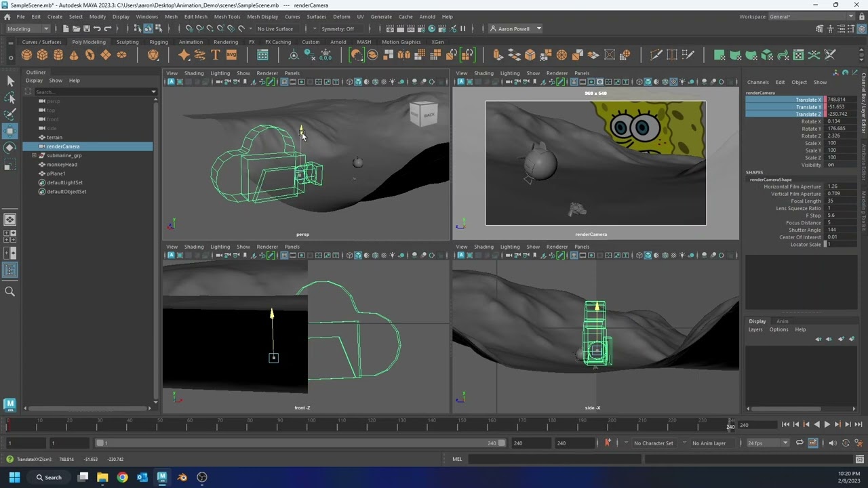Click the polygon Type text tool icon
This screenshot has height=488, width=868.
pyautogui.click(x=216, y=55)
